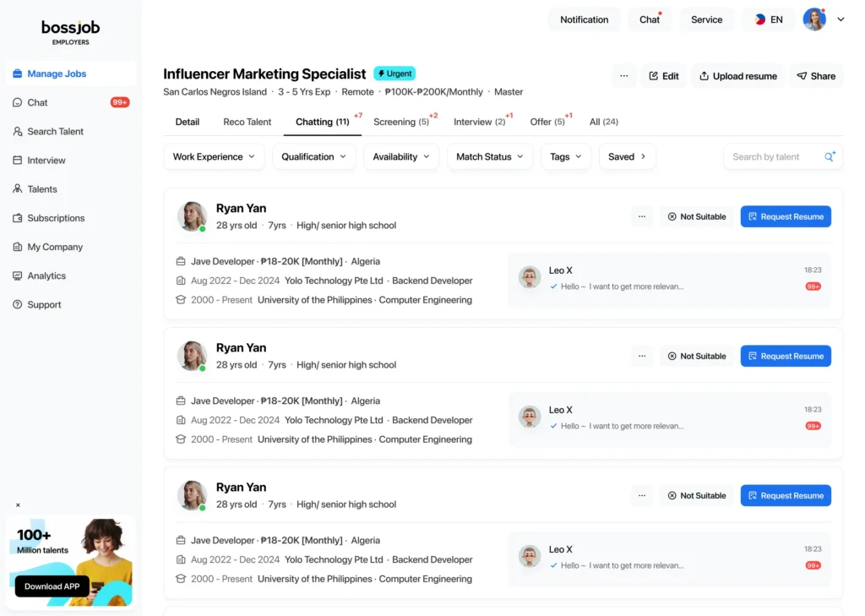
Task: Edit the job posting
Action: tap(664, 76)
